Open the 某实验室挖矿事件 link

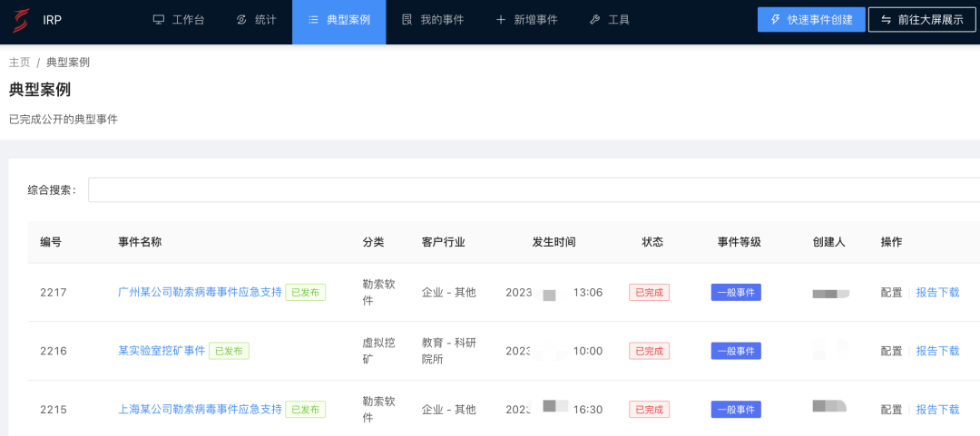162,351
